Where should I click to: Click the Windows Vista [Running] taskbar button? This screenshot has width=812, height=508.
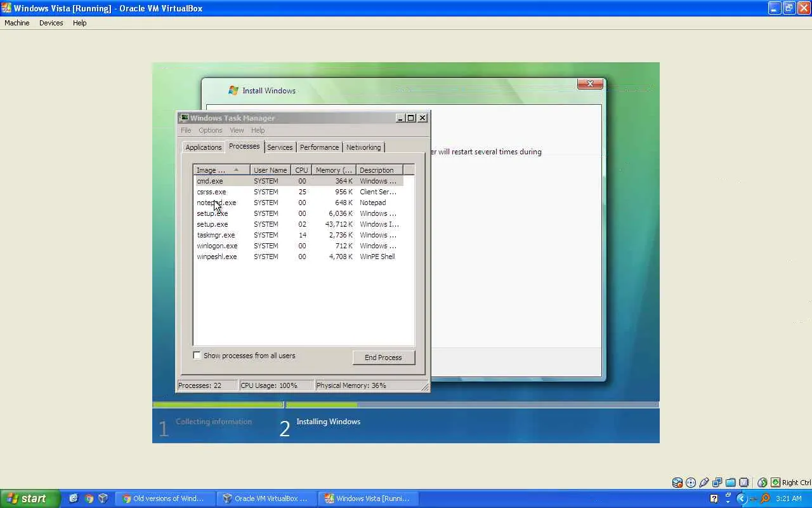[367, 498]
